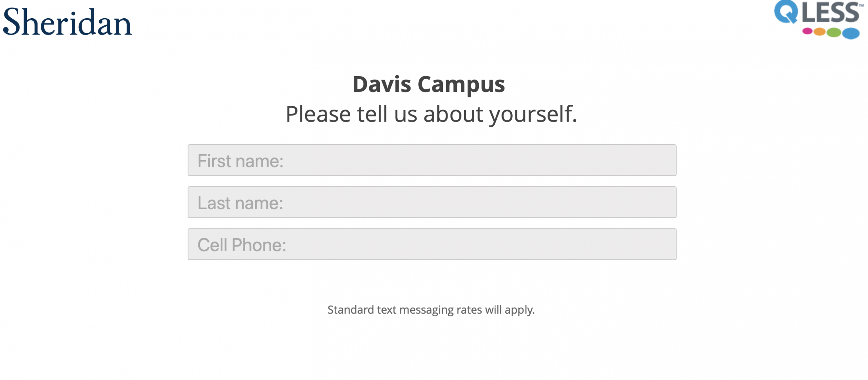The height and width of the screenshot is (380, 868).
Task: Click the trademark symbol beside LESS
Action: coord(861,5)
